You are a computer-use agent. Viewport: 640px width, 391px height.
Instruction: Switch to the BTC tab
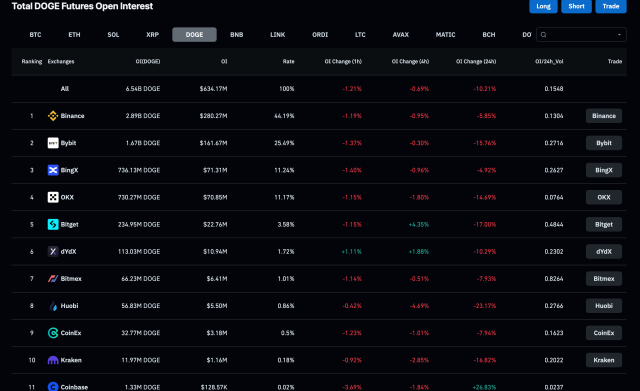point(36,35)
